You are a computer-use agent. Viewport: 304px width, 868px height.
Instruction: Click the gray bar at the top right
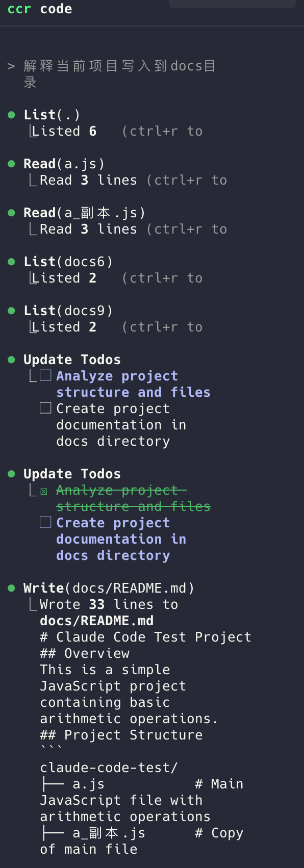[x=233, y=4]
